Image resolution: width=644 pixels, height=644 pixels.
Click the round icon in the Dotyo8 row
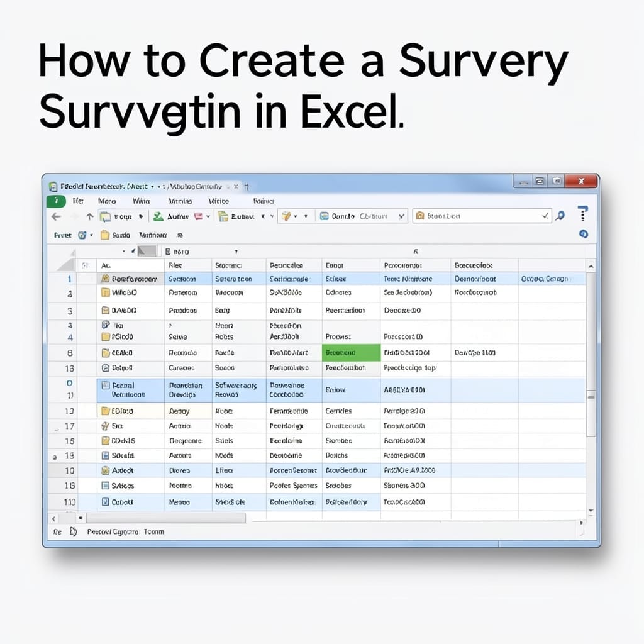point(105,367)
